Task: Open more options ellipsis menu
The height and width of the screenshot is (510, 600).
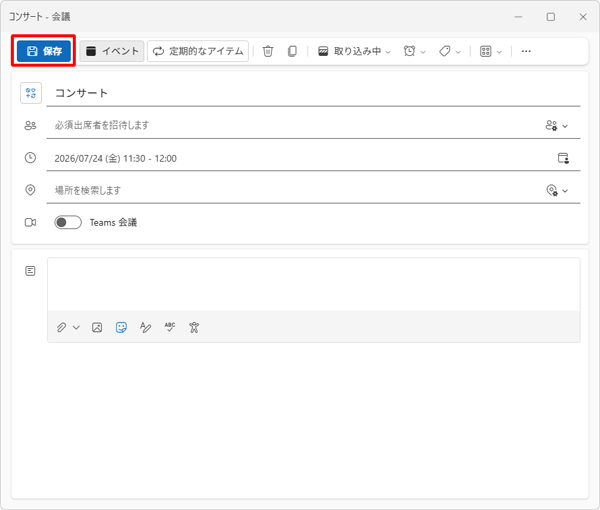Action: [x=526, y=51]
